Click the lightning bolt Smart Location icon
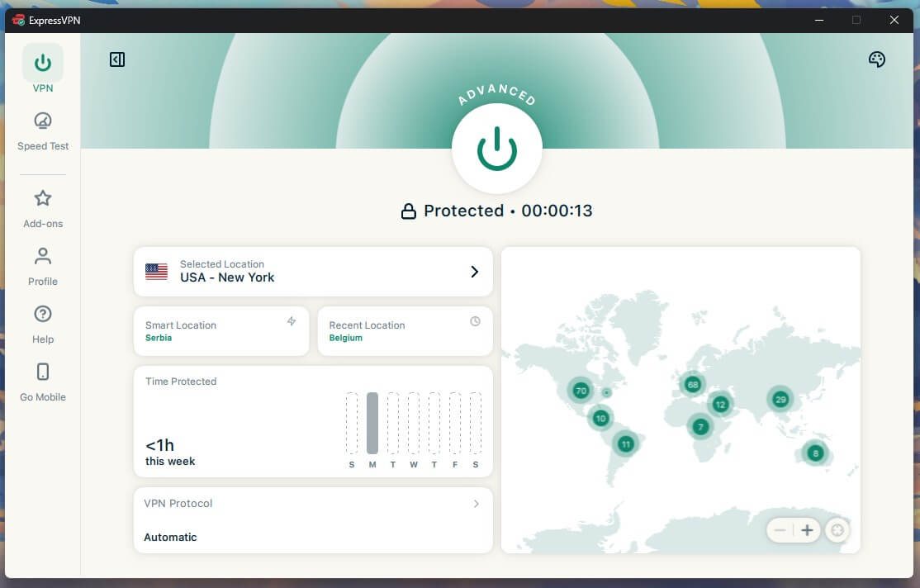Screen dimensions: 920x588 [292, 321]
